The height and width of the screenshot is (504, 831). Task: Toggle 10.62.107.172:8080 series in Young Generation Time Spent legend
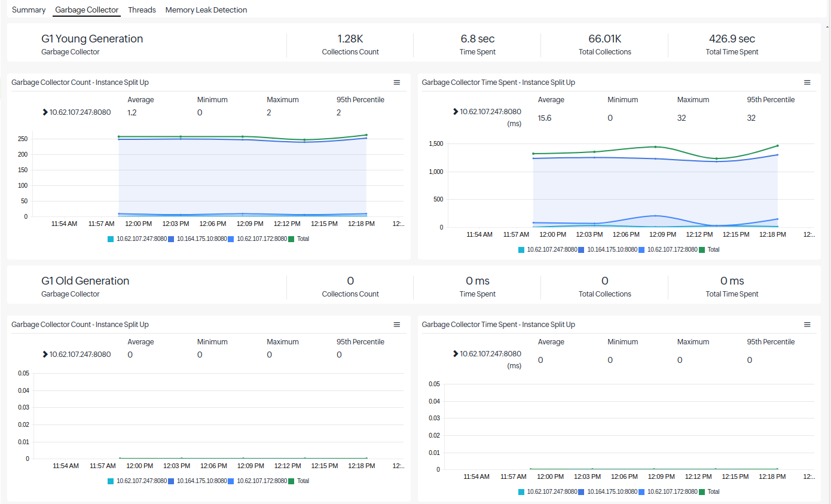coord(668,250)
